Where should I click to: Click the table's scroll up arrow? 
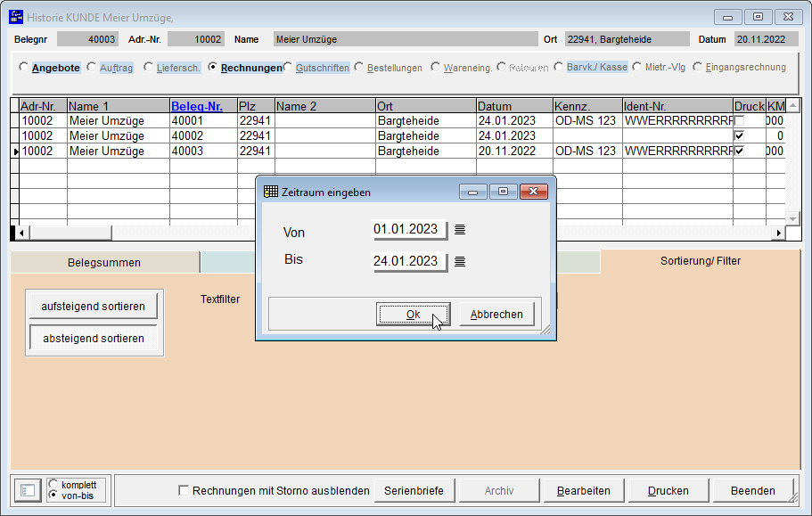793,105
